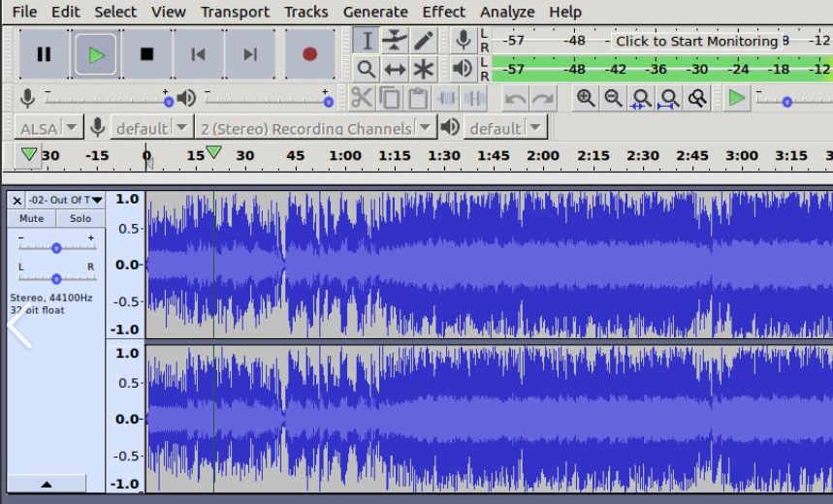
Task: Select the Zoom magnifier tool
Action: point(366,69)
